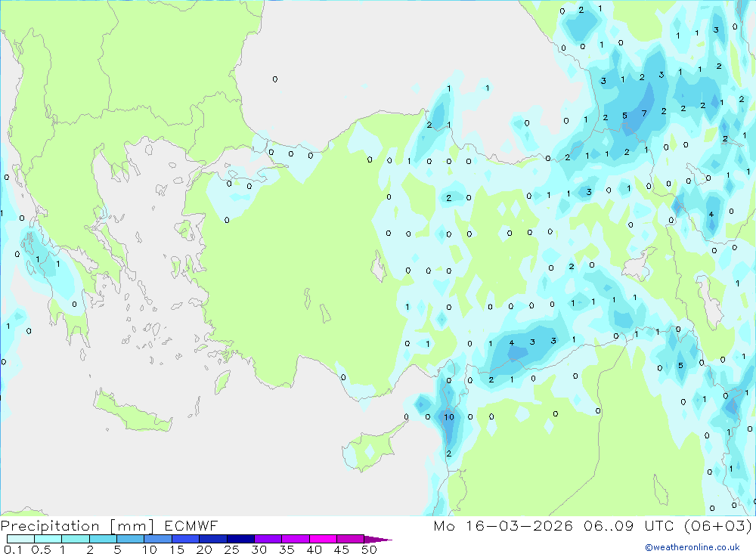
Task: Click the '15' legend tick label
Action: coord(176,549)
